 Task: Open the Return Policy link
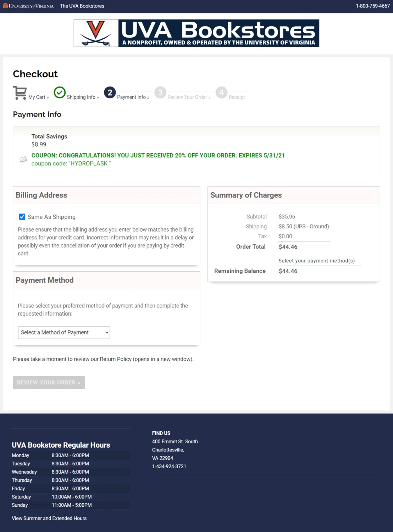click(x=116, y=359)
